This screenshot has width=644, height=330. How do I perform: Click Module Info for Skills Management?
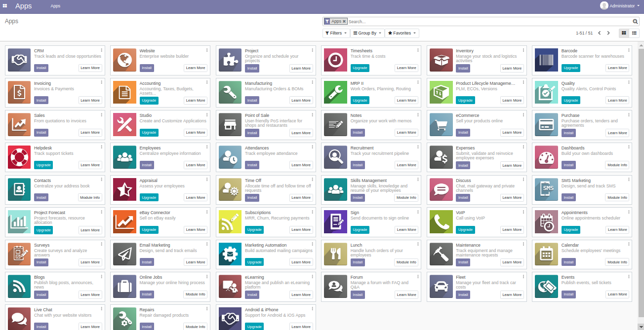click(x=406, y=197)
